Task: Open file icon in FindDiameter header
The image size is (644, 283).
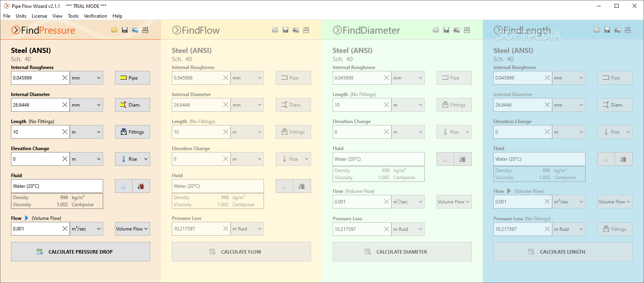Action: (x=436, y=30)
